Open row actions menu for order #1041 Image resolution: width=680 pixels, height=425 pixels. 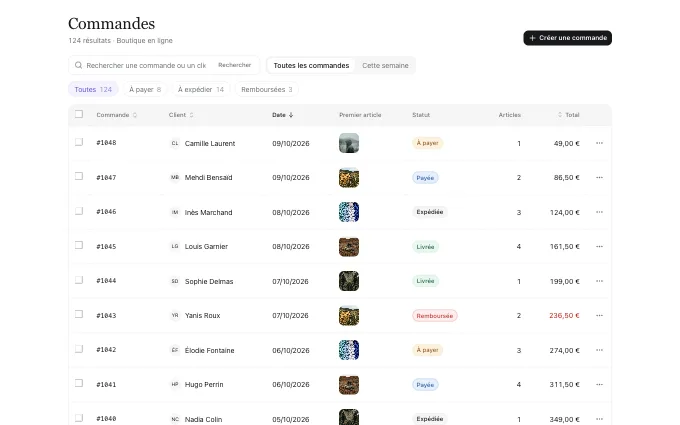(x=599, y=384)
